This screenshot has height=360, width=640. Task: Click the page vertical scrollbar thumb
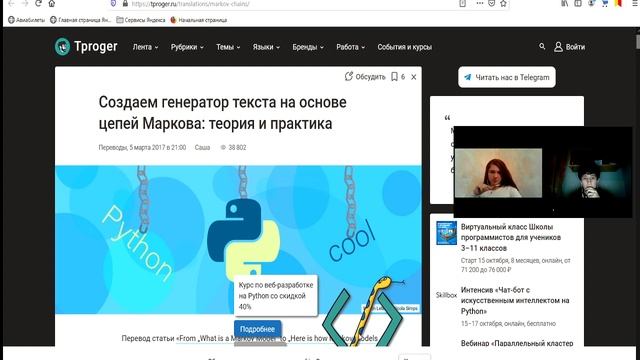[x=638, y=42]
